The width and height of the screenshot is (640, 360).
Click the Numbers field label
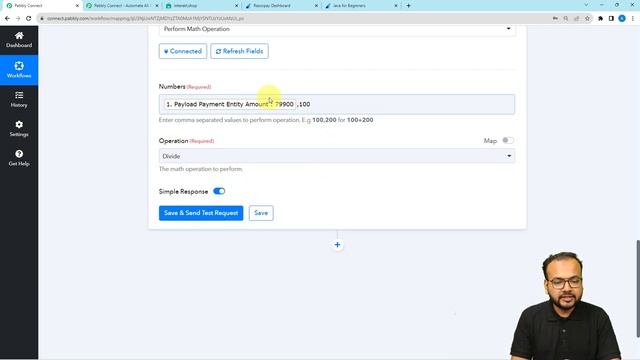click(x=172, y=87)
